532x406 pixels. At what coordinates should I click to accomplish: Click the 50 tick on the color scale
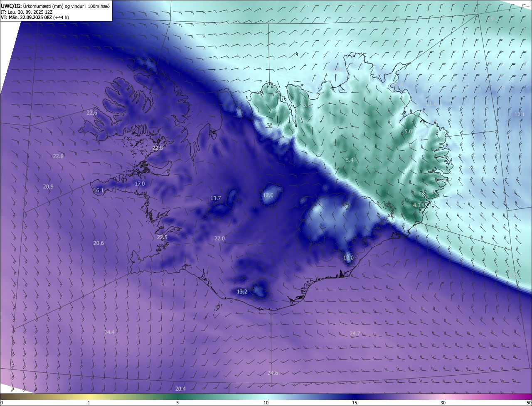[x=529, y=403]
